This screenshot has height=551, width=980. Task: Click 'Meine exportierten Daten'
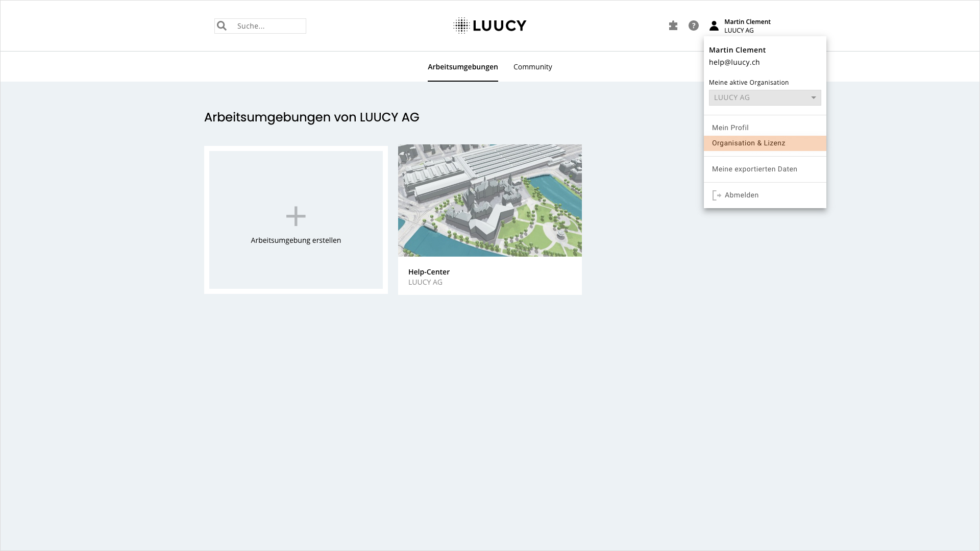tap(754, 169)
